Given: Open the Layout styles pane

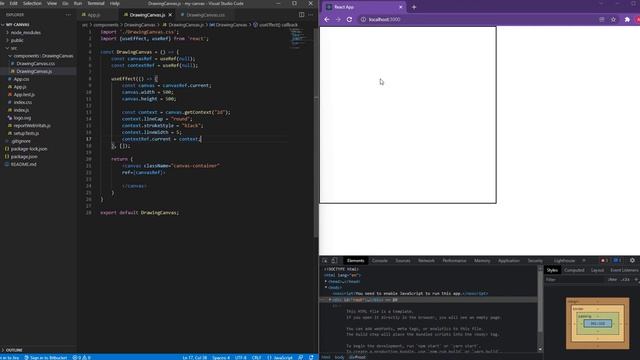Looking at the screenshot, I should [597, 270].
